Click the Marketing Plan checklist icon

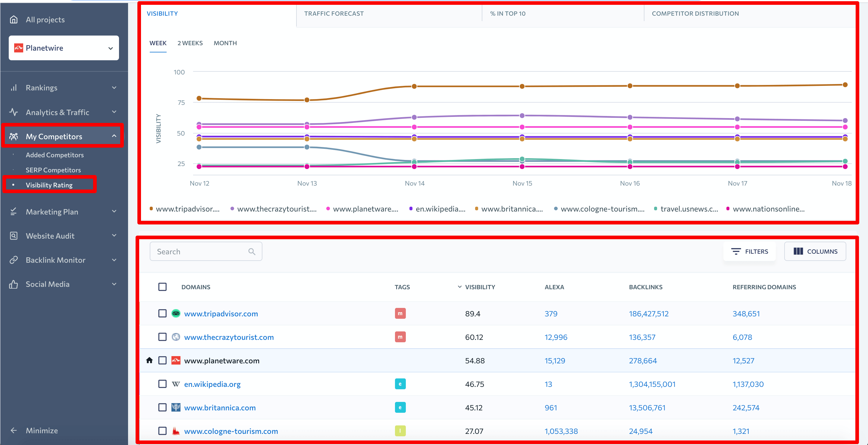click(14, 212)
